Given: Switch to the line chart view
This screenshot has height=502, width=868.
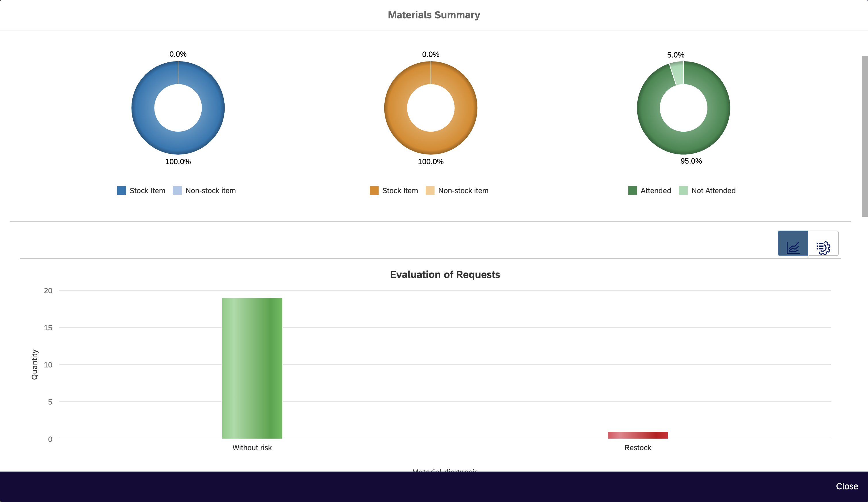Looking at the screenshot, I should click(x=792, y=244).
